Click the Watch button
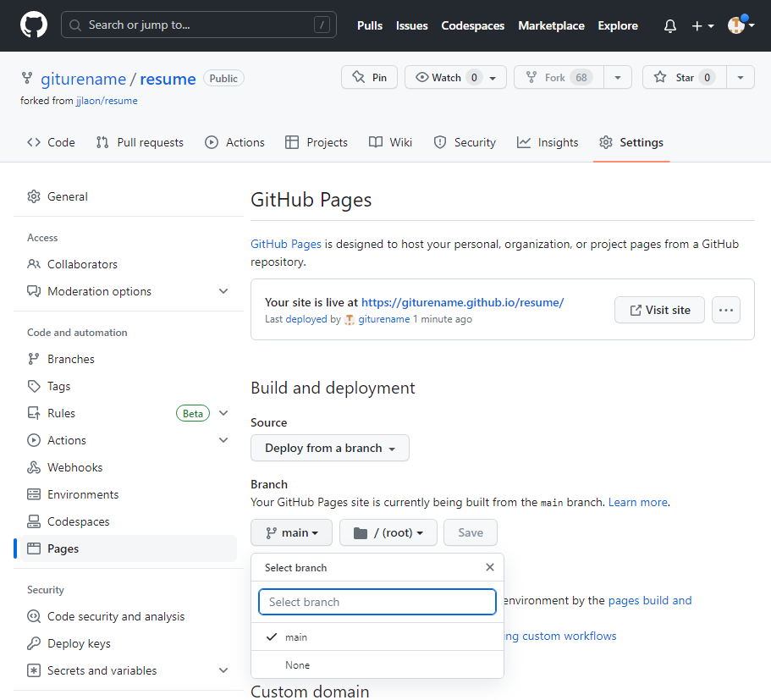The width and height of the screenshot is (771, 700). point(455,77)
